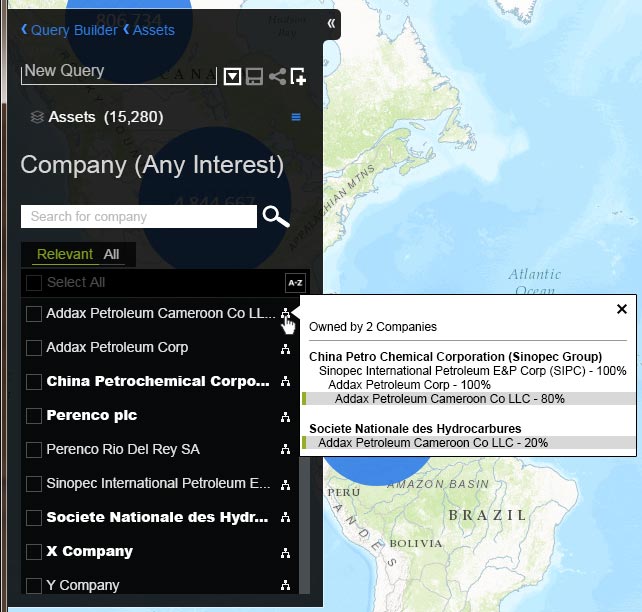Click 'Addax Petroleum Corp - 100%' in popup
The height and width of the screenshot is (612, 642).
[409, 385]
